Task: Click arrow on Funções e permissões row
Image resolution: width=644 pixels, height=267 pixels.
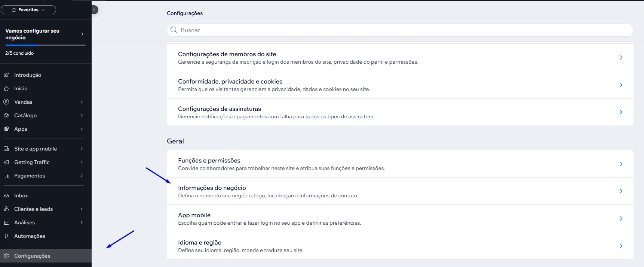Action: [621, 164]
